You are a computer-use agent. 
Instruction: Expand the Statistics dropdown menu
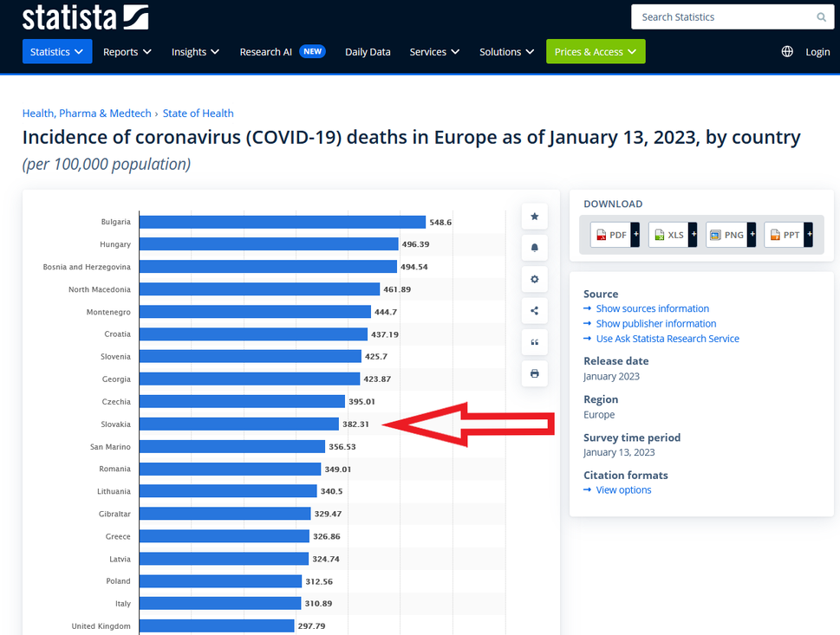pyautogui.click(x=57, y=51)
